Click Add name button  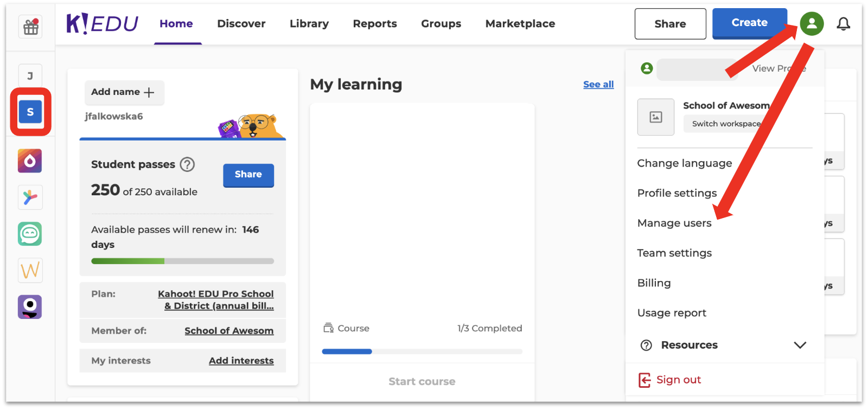pos(124,92)
